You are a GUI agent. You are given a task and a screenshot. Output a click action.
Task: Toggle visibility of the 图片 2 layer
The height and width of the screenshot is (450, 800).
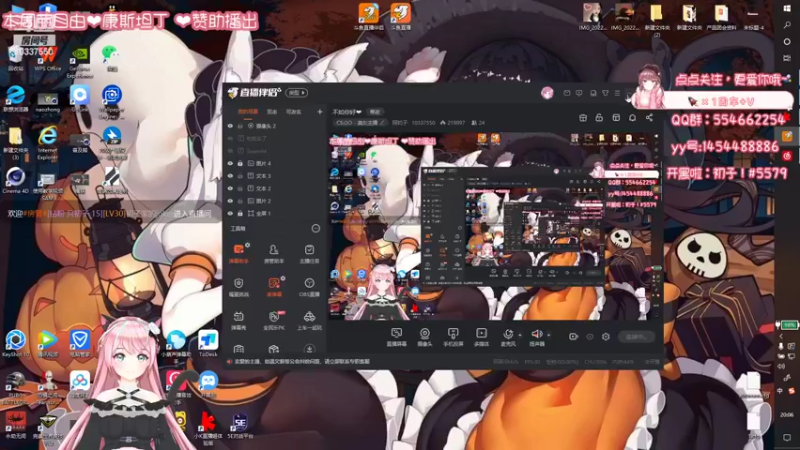point(230,201)
